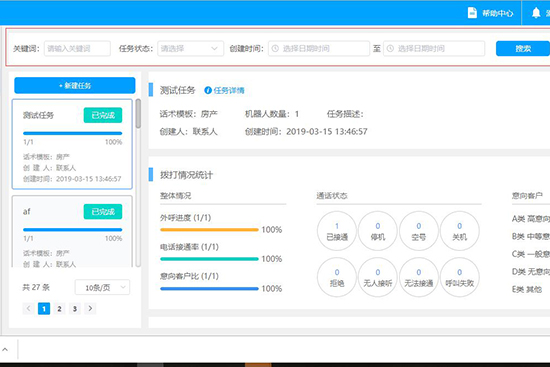550x367 pixels.
Task: Go to previous page arrow
Action: click(x=28, y=308)
